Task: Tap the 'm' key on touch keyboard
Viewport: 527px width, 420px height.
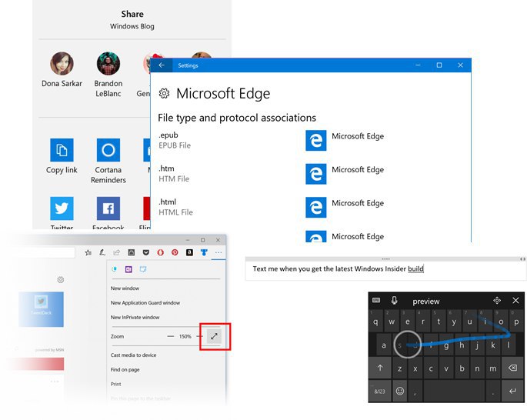Action: (x=493, y=368)
